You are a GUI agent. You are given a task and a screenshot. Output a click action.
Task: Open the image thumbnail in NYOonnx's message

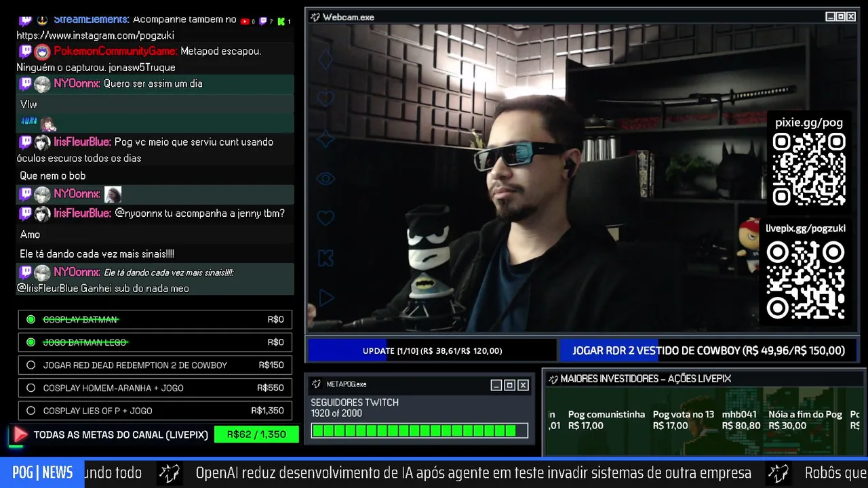(x=113, y=195)
